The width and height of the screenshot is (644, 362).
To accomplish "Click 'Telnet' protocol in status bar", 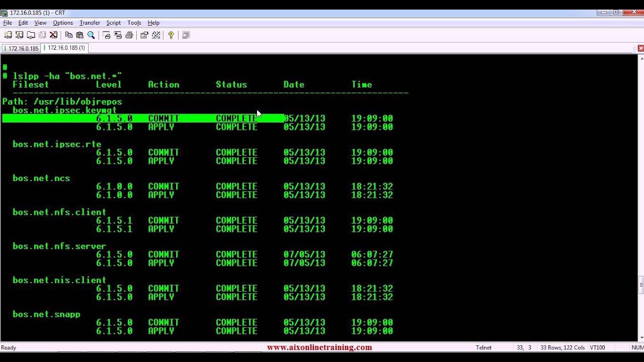I will (x=484, y=347).
